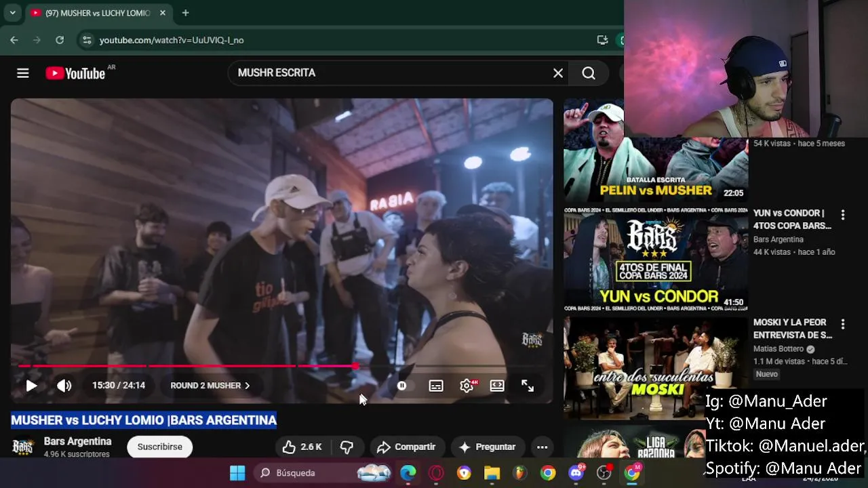
Task: Click the Compartir share button
Action: (x=406, y=447)
